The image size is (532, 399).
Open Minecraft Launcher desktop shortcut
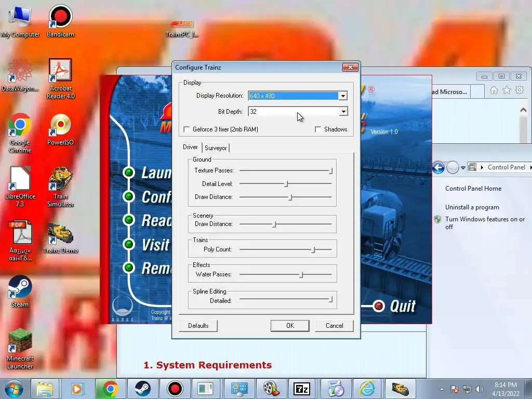click(20, 349)
